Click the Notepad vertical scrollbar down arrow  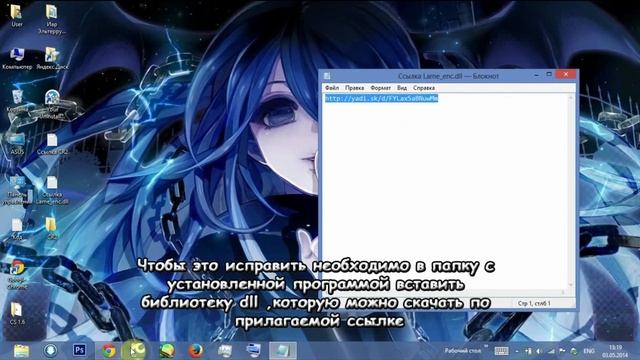(571, 285)
